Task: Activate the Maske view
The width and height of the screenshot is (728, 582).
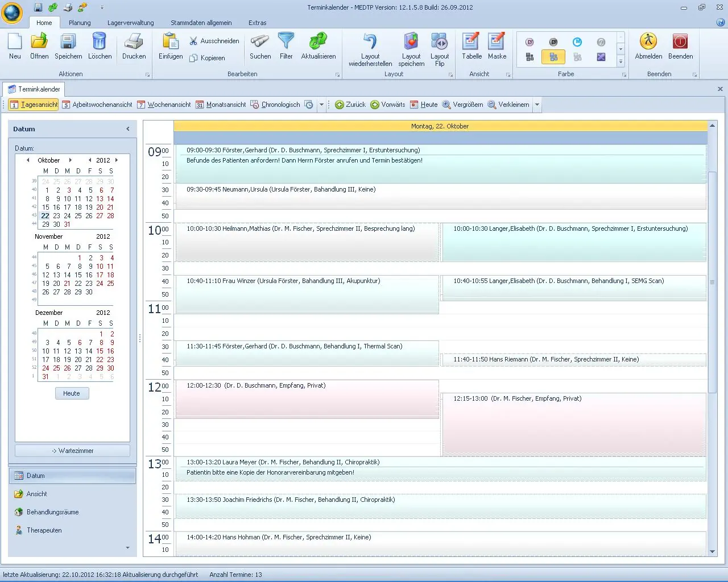Action: (x=497, y=48)
